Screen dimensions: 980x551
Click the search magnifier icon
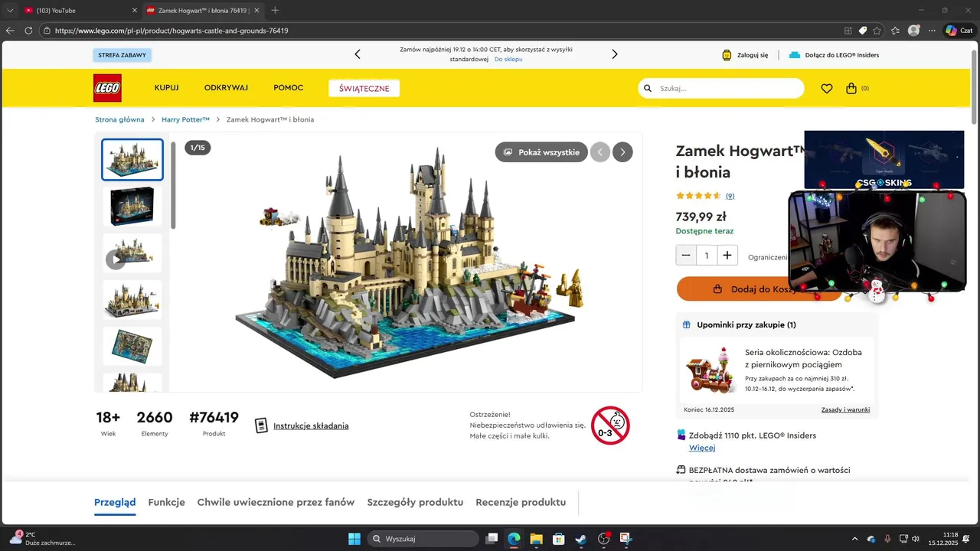648,88
